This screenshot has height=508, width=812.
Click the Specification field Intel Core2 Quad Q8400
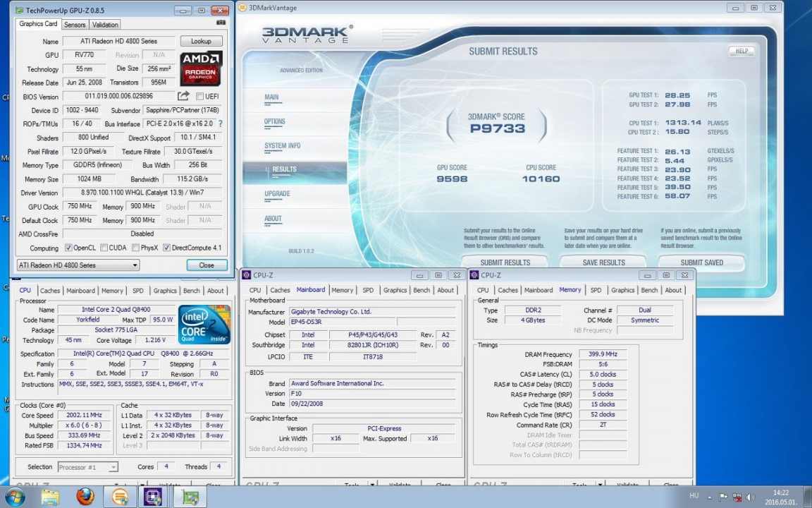click(x=143, y=354)
